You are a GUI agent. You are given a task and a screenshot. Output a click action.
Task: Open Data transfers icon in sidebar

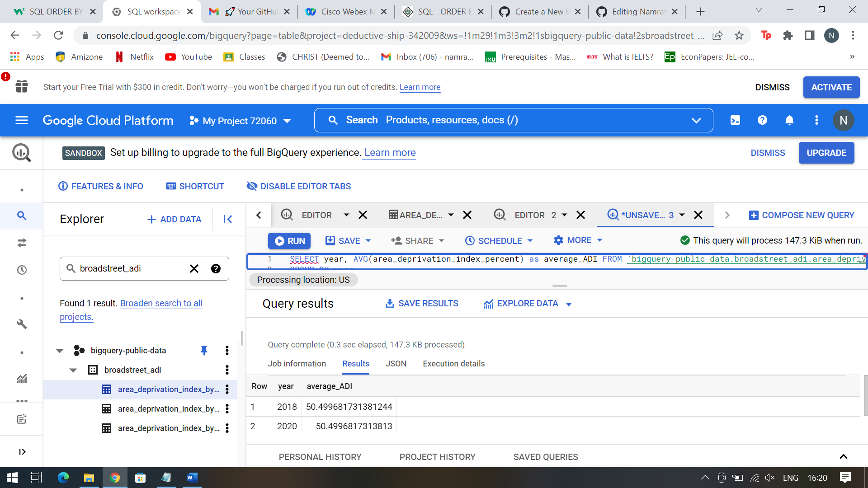click(22, 243)
